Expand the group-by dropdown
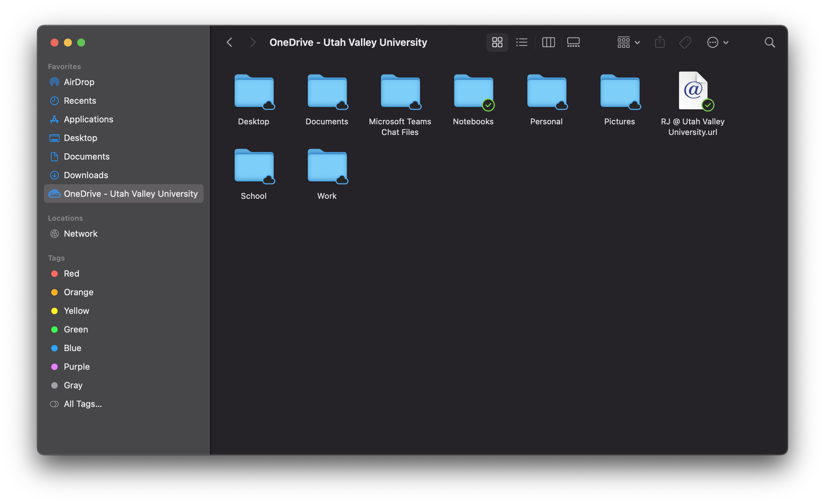The image size is (825, 504). [x=628, y=42]
